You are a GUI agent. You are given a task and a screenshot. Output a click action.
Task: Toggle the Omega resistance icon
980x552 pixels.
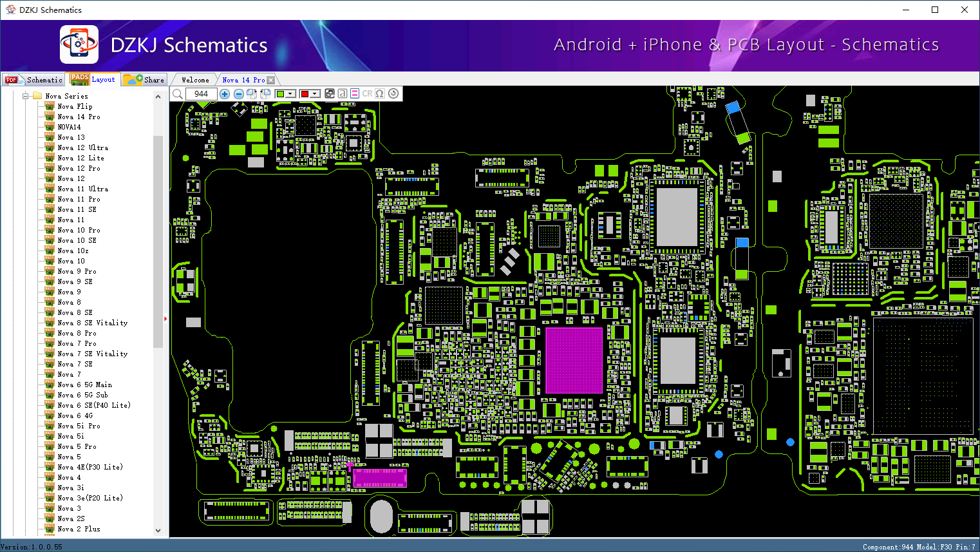click(380, 94)
